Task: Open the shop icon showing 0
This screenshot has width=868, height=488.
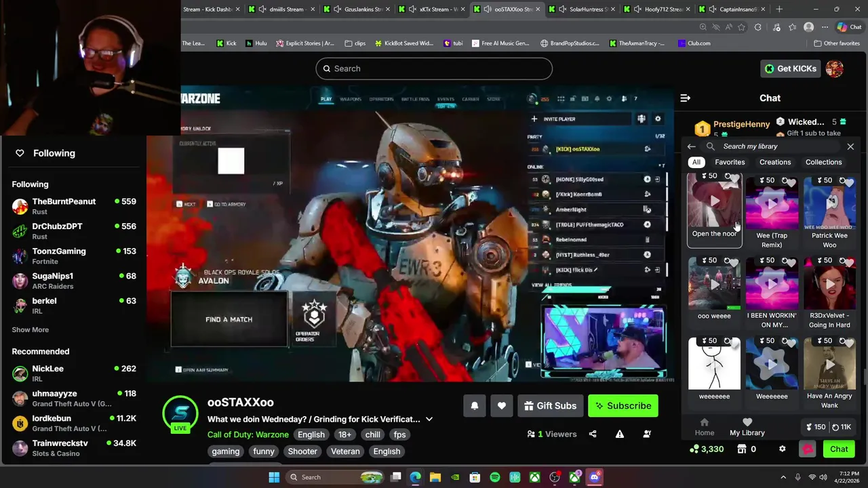Action: (x=747, y=449)
